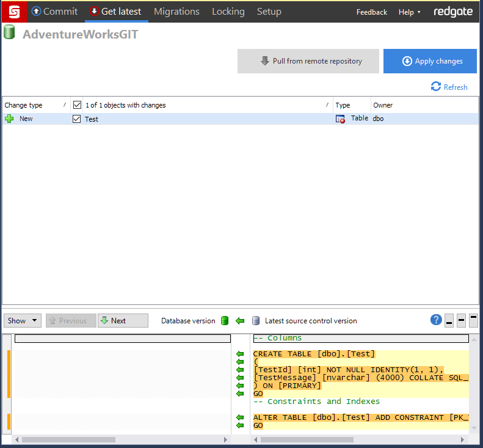483x448 pixels.
Task: Click green arrow beside TestMessage column line
Action: tap(240, 378)
